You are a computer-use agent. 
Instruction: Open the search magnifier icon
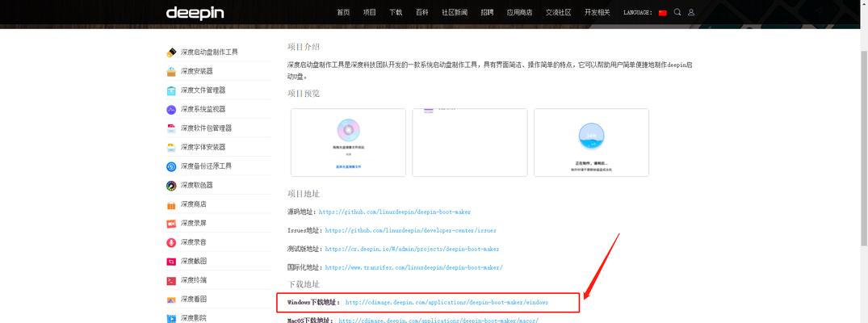tap(677, 12)
